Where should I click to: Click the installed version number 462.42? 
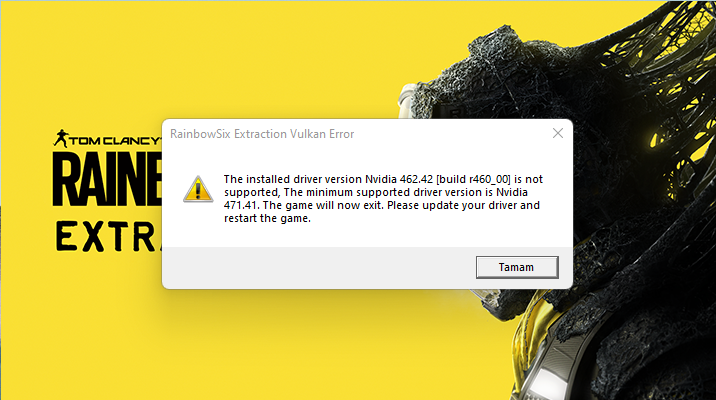(x=416, y=179)
